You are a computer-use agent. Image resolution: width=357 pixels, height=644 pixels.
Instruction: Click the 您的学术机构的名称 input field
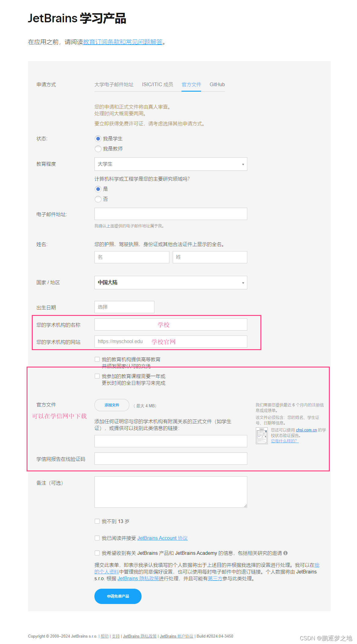click(171, 324)
